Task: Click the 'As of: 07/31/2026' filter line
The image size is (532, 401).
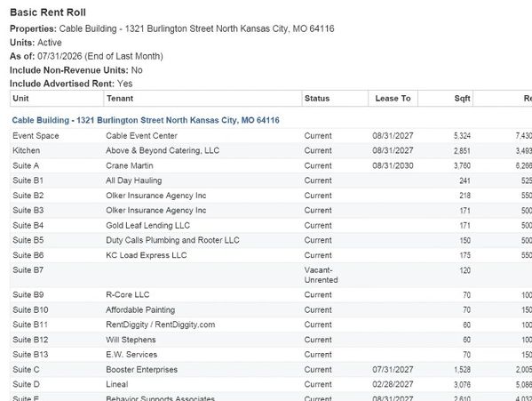Action: pyautogui.click(x=86, y=56)
